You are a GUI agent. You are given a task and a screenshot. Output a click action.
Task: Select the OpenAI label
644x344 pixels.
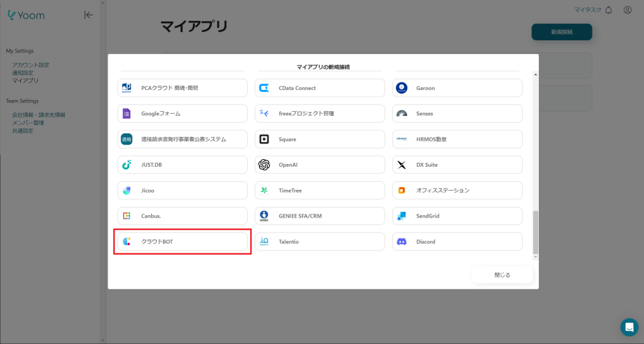[x=288, y=165]
